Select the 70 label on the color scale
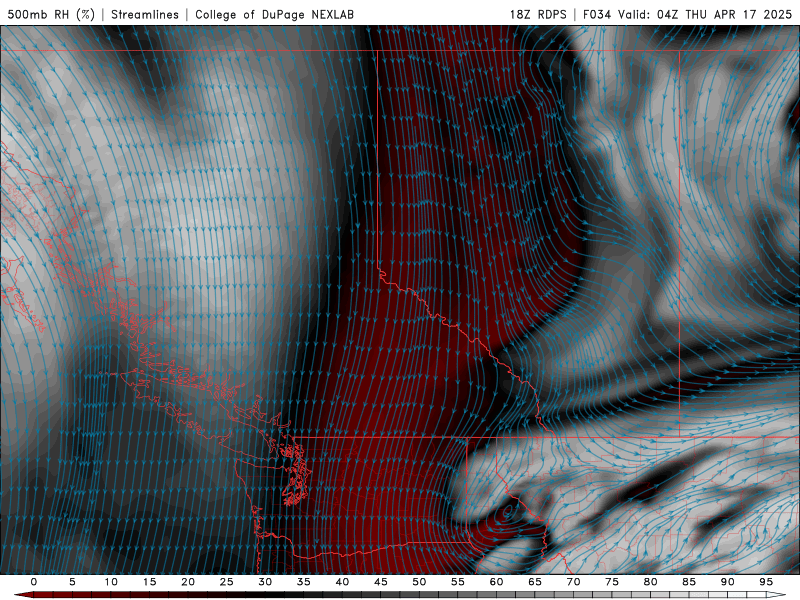Screen dimensions: 800x600 573,582
